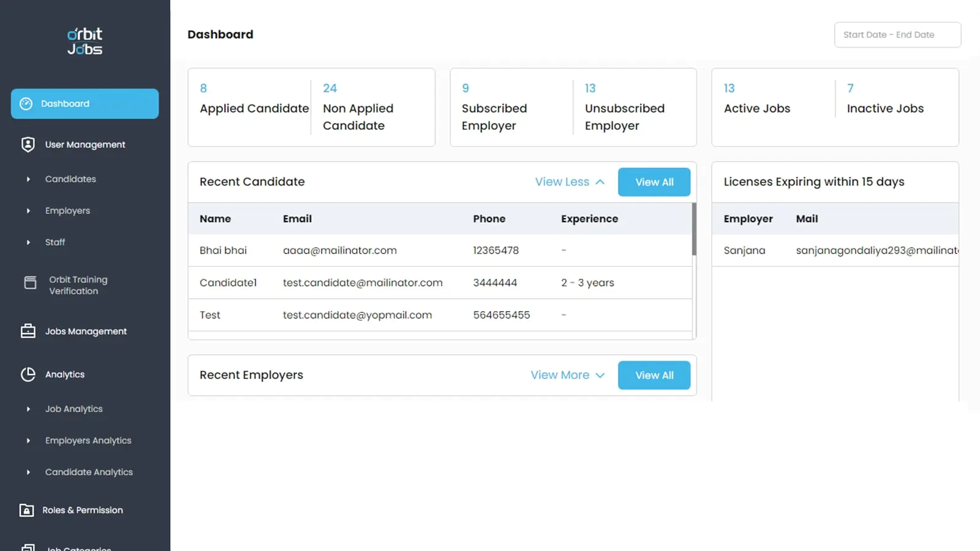Click the Recent Candidate table scrollbar
Image resolution: width=980 pixels, height=551 pixels.
[694, 229]
